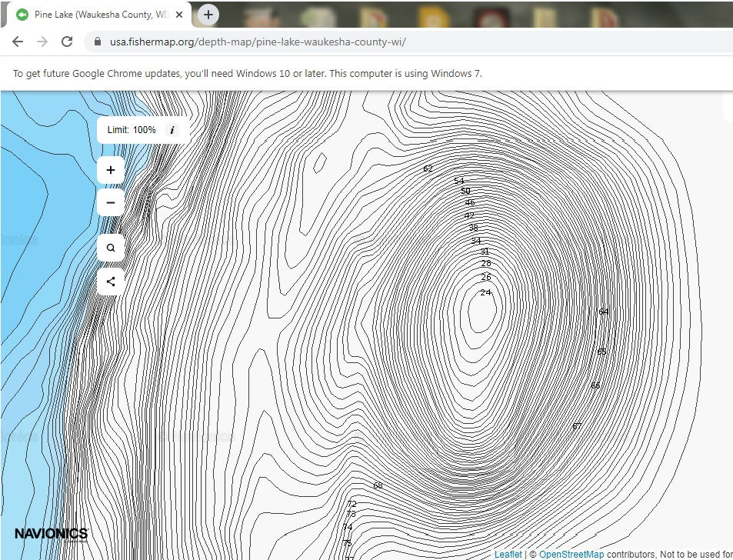
Task: Click the 50 depth contour label
Action: 465,191
